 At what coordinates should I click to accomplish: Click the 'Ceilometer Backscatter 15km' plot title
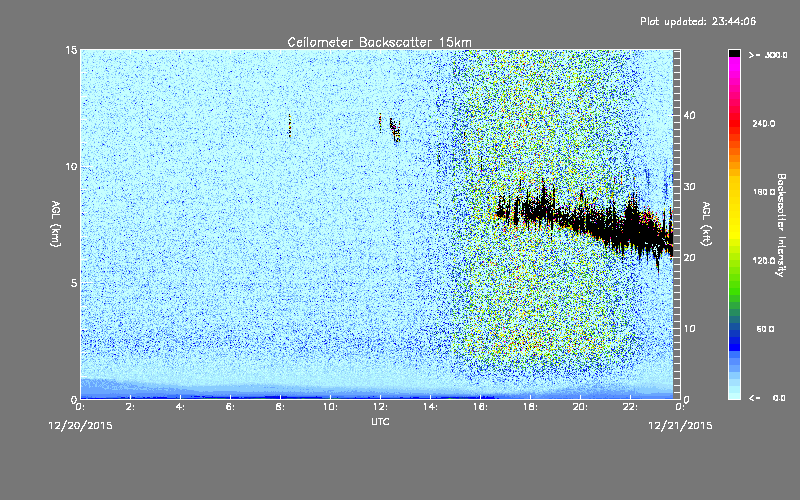(379, 42)
